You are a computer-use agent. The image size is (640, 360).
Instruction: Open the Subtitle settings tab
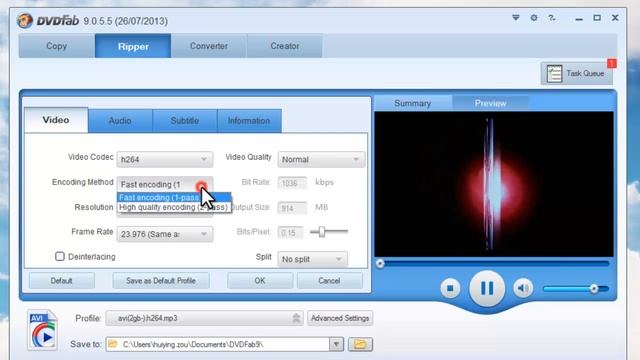(184, 121)
